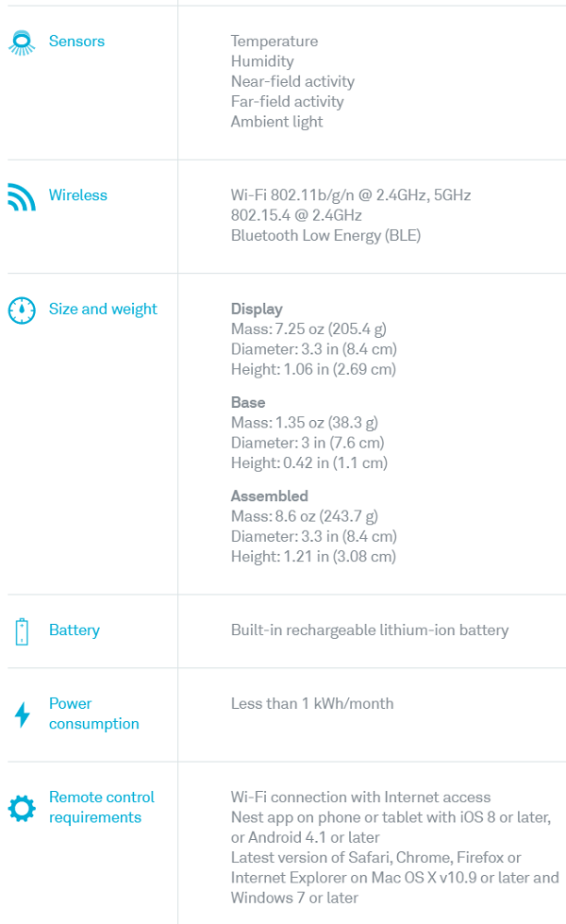Click the Wireless signal icon

click(x=21, y=196)
